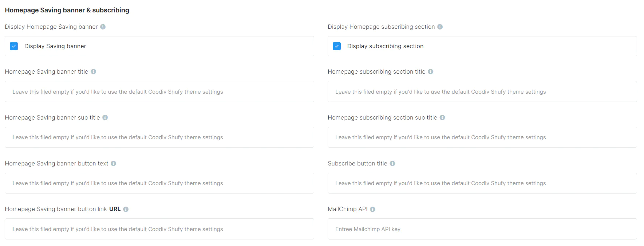Focus the Saving banner button link URL field

159,229
